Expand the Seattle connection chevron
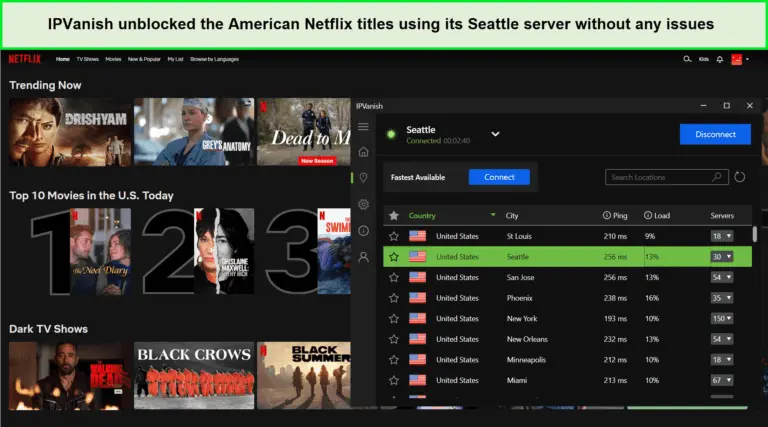 (495, 134)
